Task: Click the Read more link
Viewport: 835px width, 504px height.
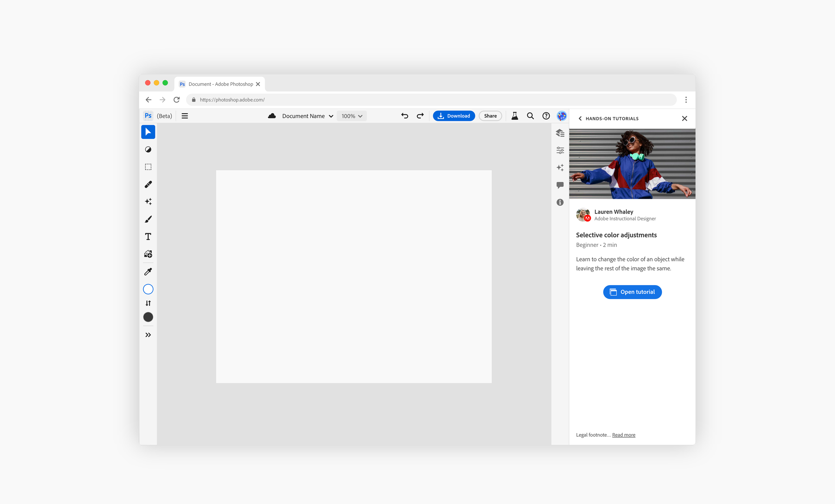Action: pos(623,435)
